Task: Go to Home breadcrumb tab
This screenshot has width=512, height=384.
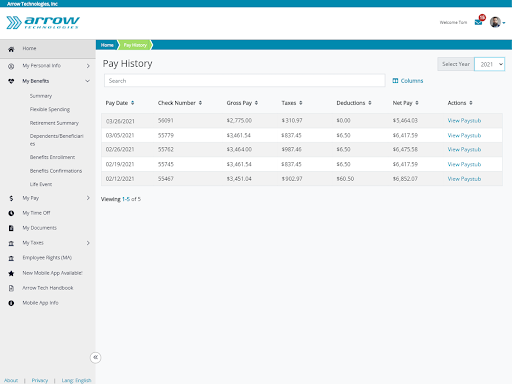Action: tap(107, 45)
